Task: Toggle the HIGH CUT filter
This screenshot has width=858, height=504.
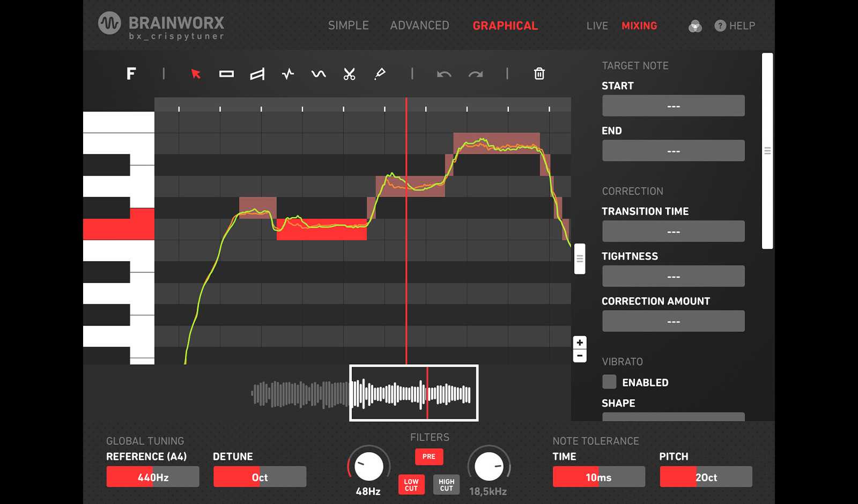Action: (x=446, y=485)
